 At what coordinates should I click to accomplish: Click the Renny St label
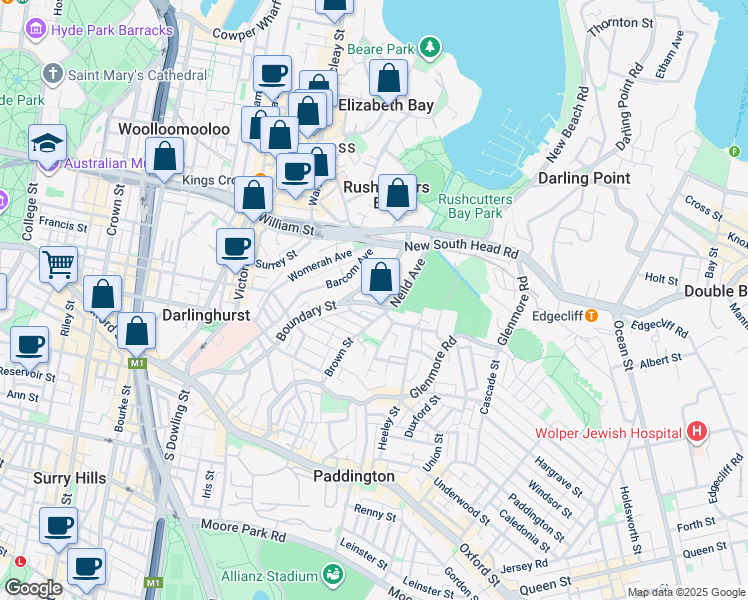[375, 513]
